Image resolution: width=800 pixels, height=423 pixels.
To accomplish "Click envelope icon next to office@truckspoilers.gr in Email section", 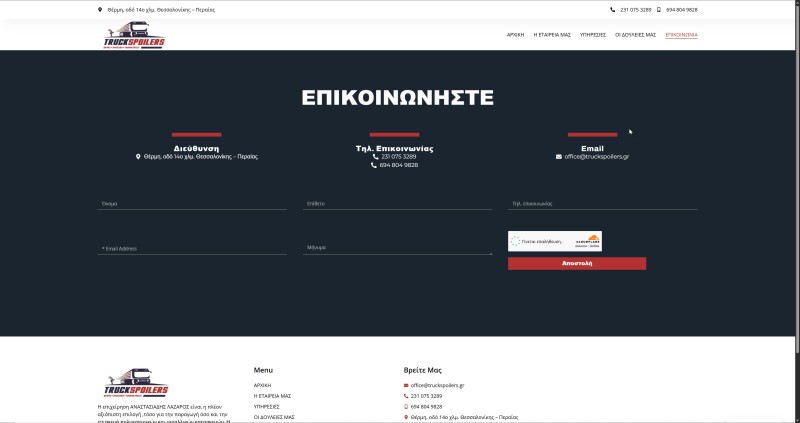I will coord(559,157).
